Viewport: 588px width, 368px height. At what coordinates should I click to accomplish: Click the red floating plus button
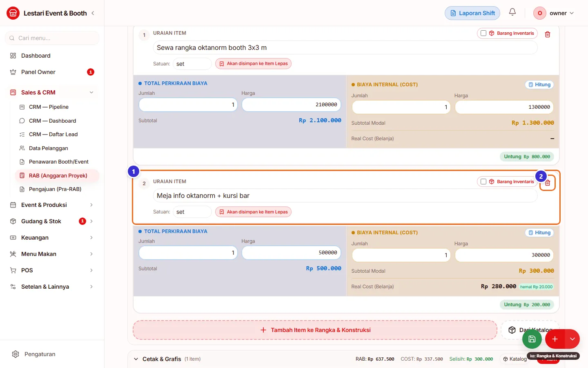point(555,339)
